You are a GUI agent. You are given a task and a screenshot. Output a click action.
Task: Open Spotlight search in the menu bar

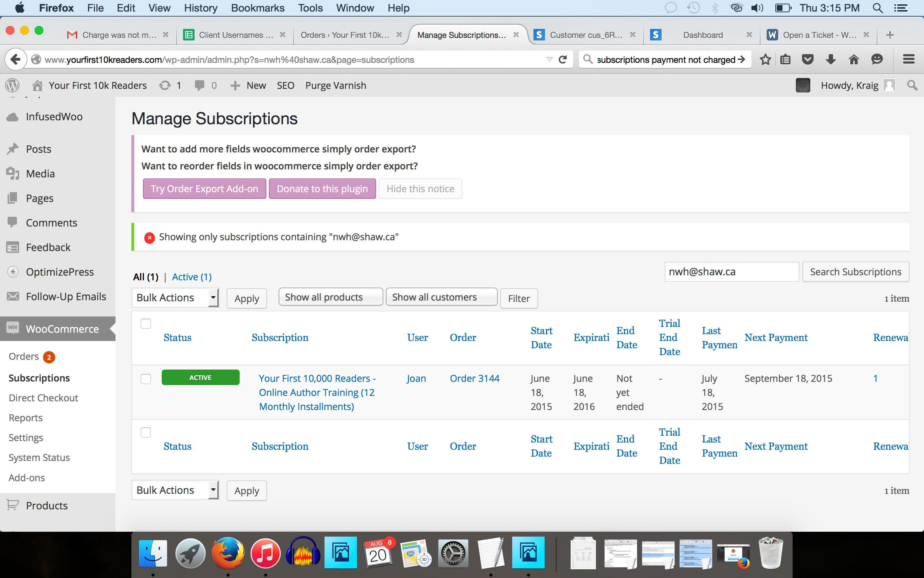pos(878,8)
